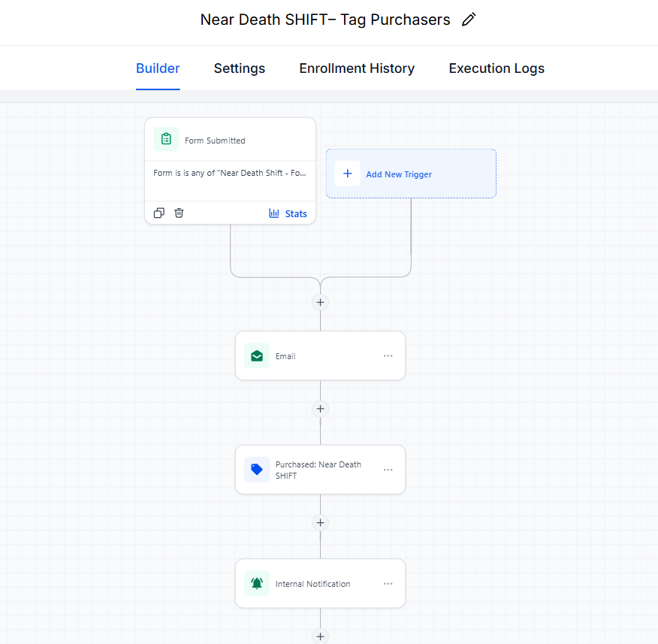Add a step above the Email action

click(x=320, y=302)
